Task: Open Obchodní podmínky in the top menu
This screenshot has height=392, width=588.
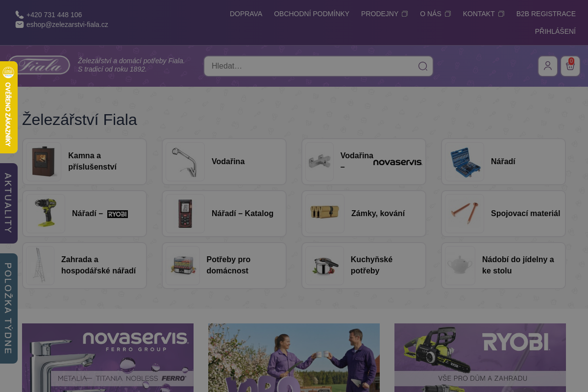Action: click(x=312, y=14)
